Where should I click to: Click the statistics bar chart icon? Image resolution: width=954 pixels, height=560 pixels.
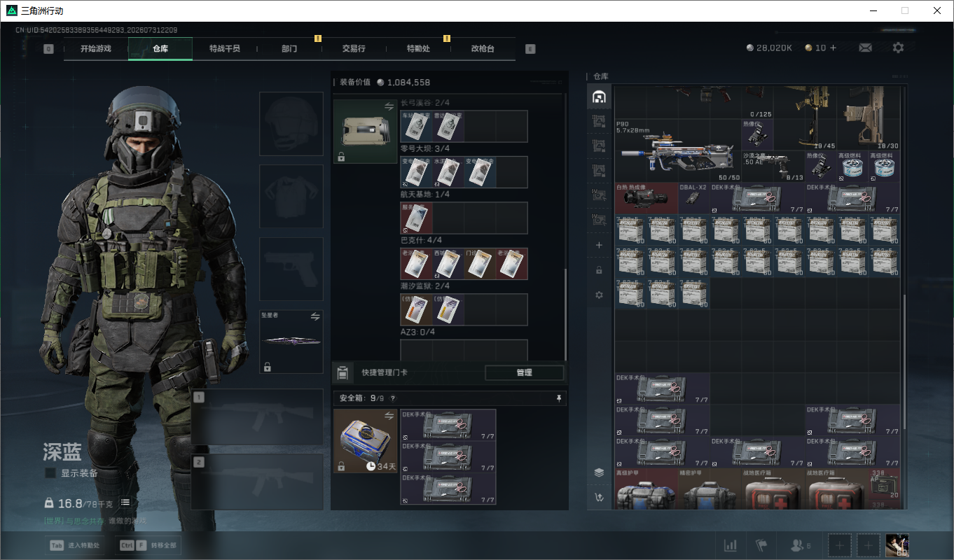(730, 545)
